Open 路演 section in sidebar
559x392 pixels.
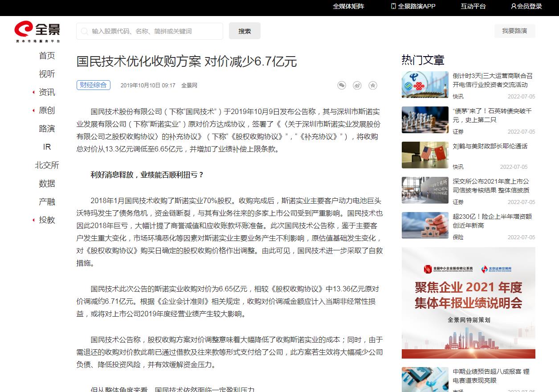tap(47, 129)
